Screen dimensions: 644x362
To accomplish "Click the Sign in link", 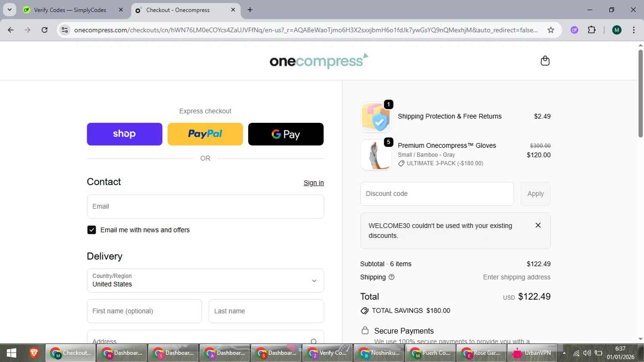I will (x=314, y=183).
